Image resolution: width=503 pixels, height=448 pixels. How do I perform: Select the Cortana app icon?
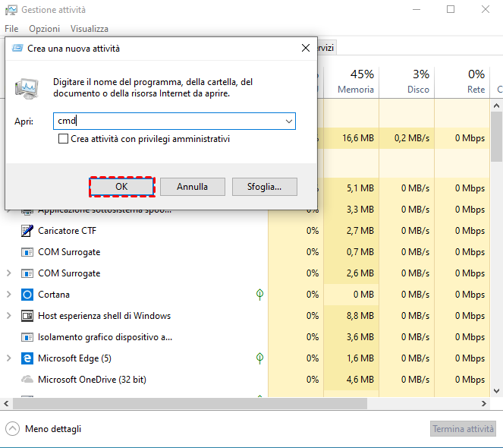(27, 295)
